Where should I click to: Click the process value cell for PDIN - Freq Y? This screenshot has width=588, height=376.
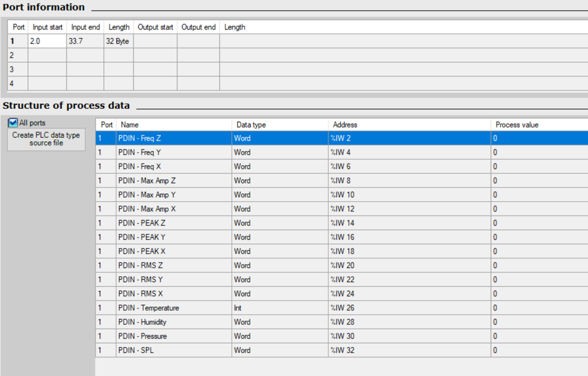540,152
